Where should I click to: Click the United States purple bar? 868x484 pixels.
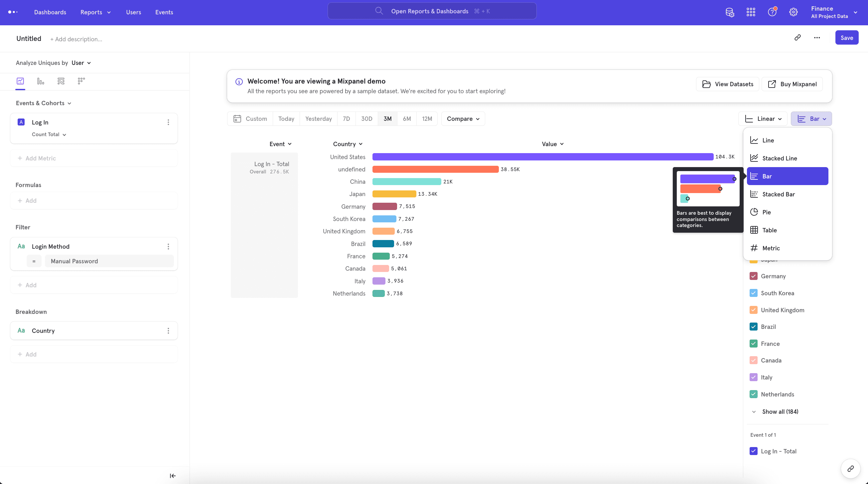click(x=542, y=157)
